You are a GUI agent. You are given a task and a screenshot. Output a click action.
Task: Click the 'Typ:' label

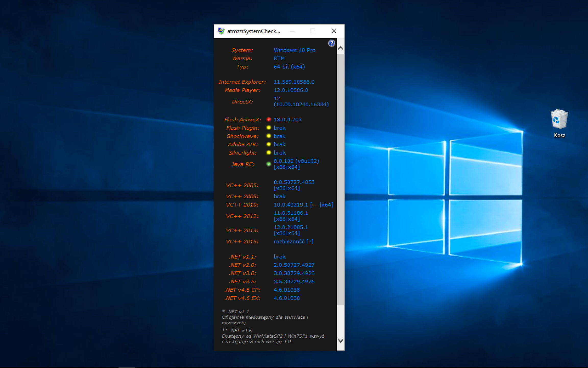tap(242, 67)
